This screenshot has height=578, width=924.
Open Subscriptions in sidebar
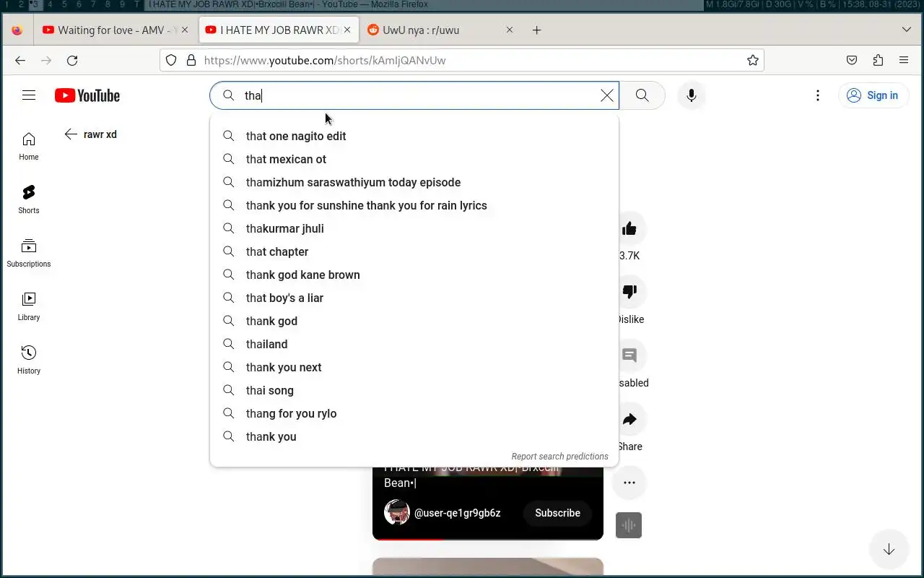tap(29, 253)
